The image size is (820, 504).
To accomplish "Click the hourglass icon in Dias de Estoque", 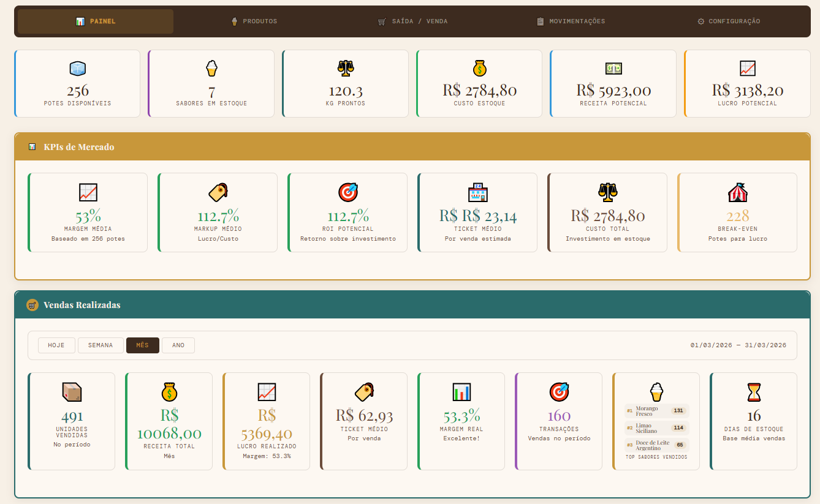I will pyautogui.click(x=753, y=392).
